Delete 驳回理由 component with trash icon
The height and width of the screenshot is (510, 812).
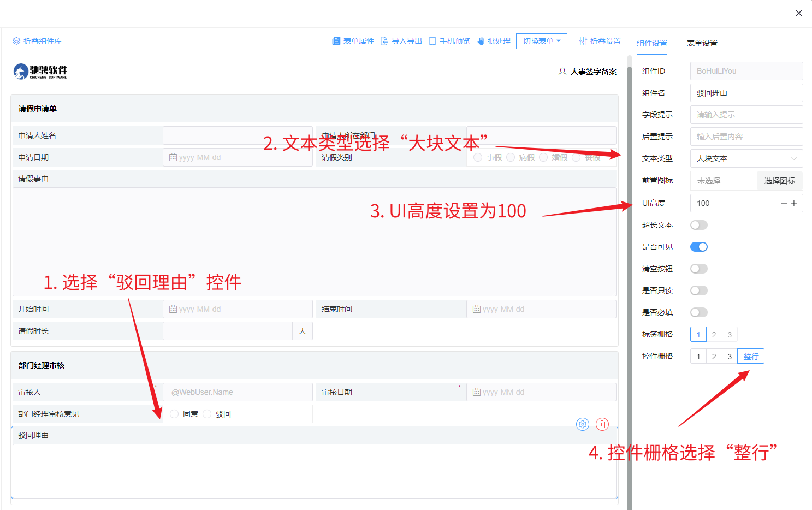pos(602,424)
